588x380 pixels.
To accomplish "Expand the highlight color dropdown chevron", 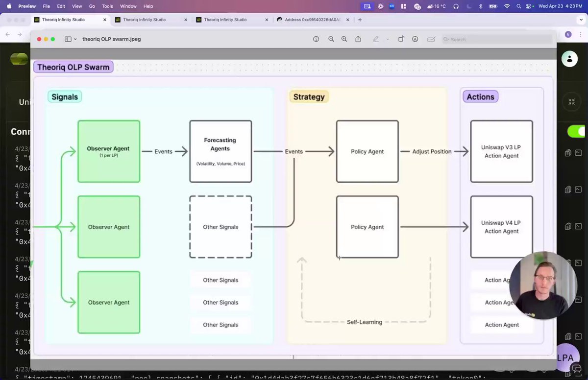I will click(387, 39).
